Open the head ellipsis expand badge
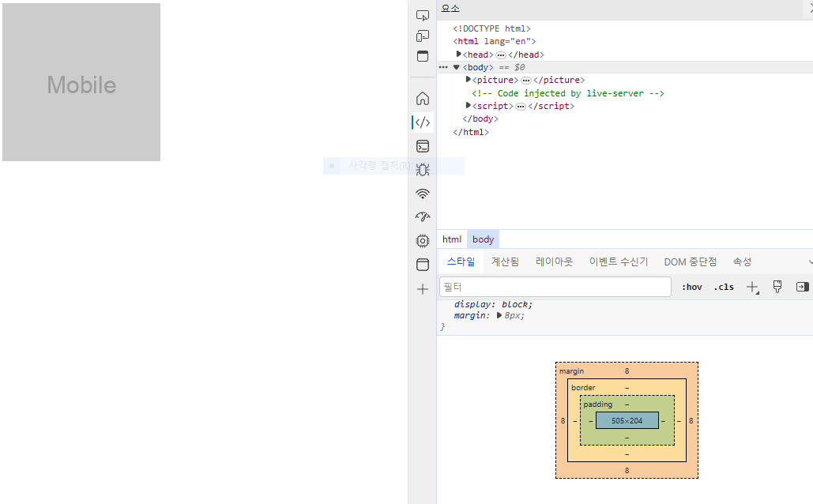Viewport: 813px width, 504px height. (x=501, y=55)
